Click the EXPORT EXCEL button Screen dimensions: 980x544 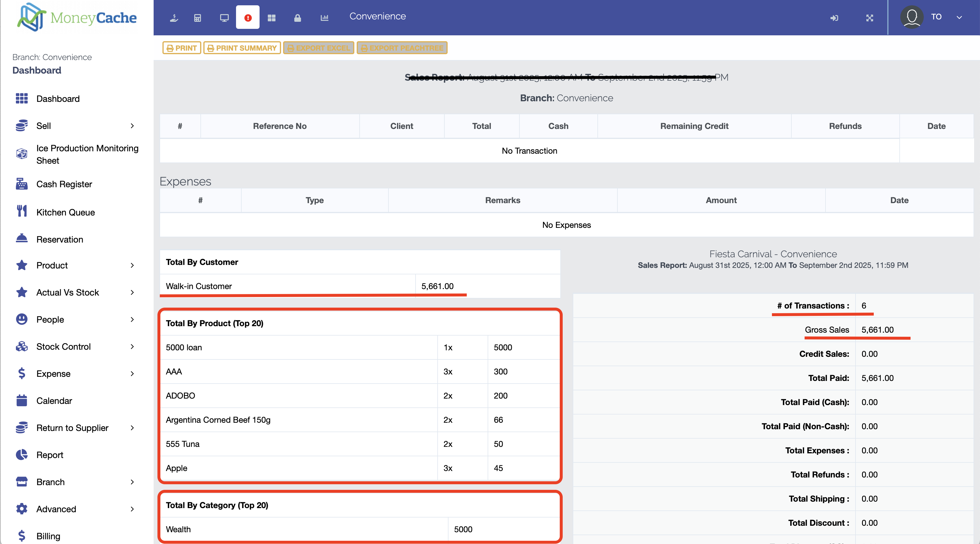(318, 48)
